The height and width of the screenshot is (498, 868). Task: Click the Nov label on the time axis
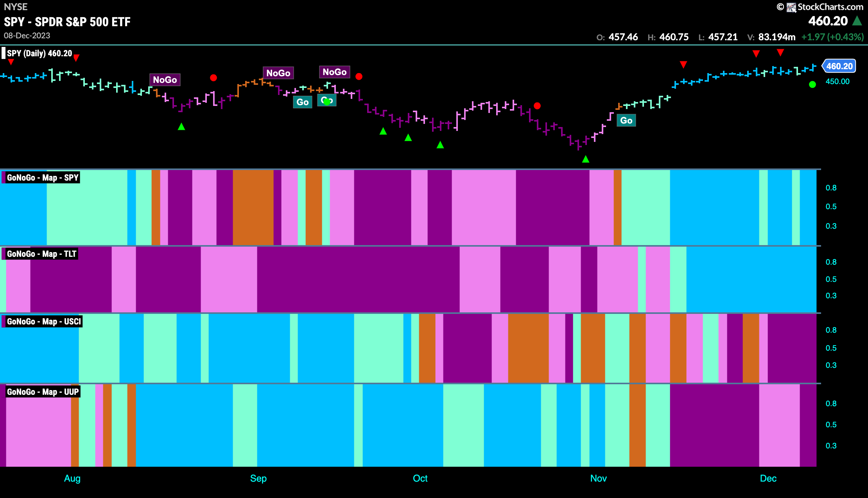pyautogui.click(x=599, y=478)
